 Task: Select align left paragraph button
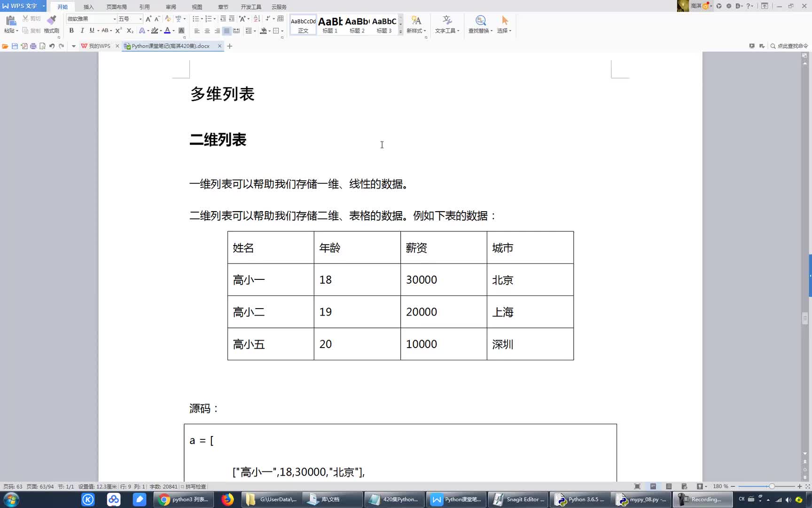click(197, 31)
